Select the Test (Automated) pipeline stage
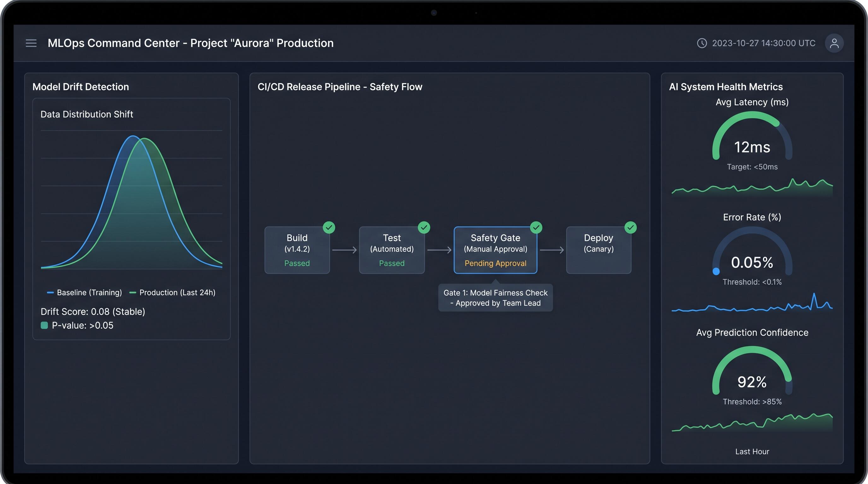868x484 pixels. pos(392,250)
